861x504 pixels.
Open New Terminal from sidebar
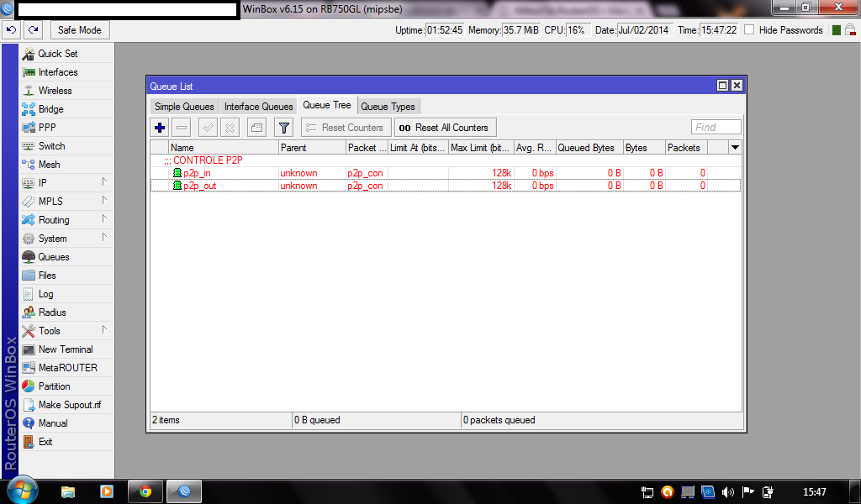point(66,349)
